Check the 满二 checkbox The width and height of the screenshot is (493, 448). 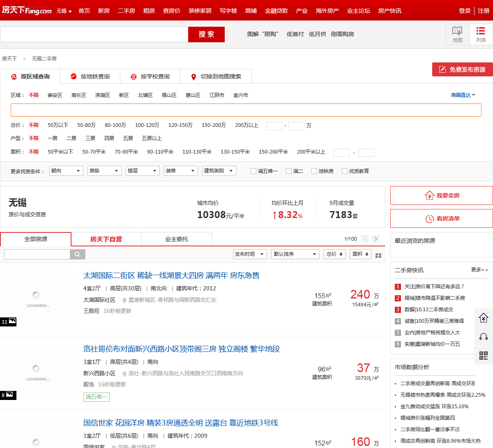point(289,171)
